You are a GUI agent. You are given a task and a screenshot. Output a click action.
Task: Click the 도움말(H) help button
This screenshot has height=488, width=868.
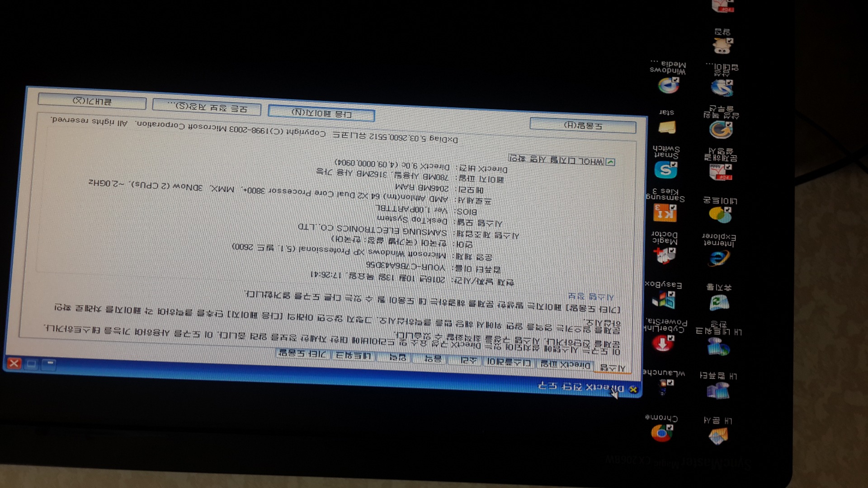point(583,125)
